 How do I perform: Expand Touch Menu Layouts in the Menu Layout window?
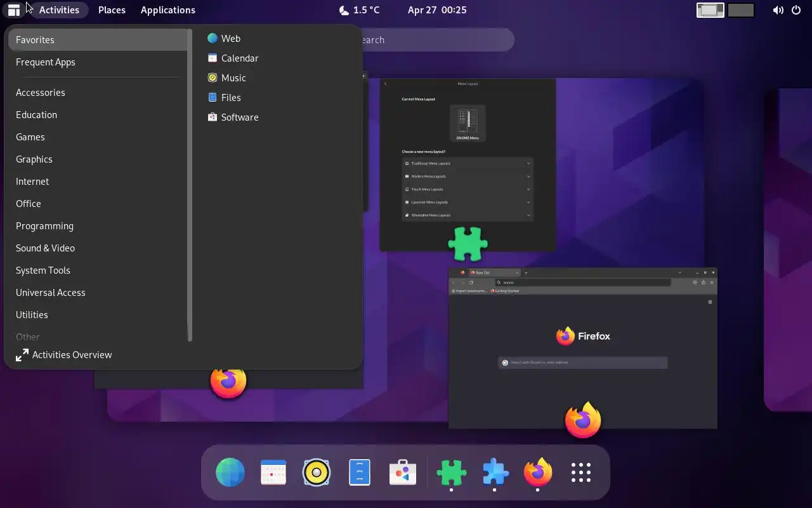468,189
